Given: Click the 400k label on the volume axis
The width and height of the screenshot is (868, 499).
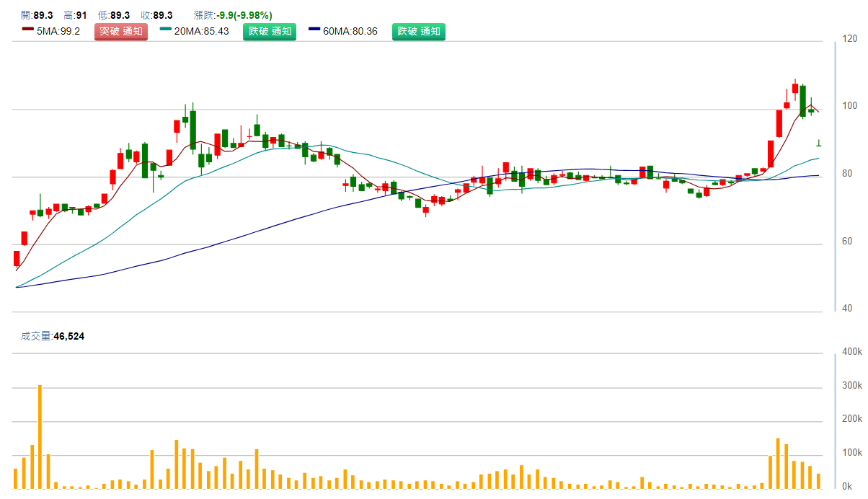Looking at the screenshot, I should (x=851, y=352).
